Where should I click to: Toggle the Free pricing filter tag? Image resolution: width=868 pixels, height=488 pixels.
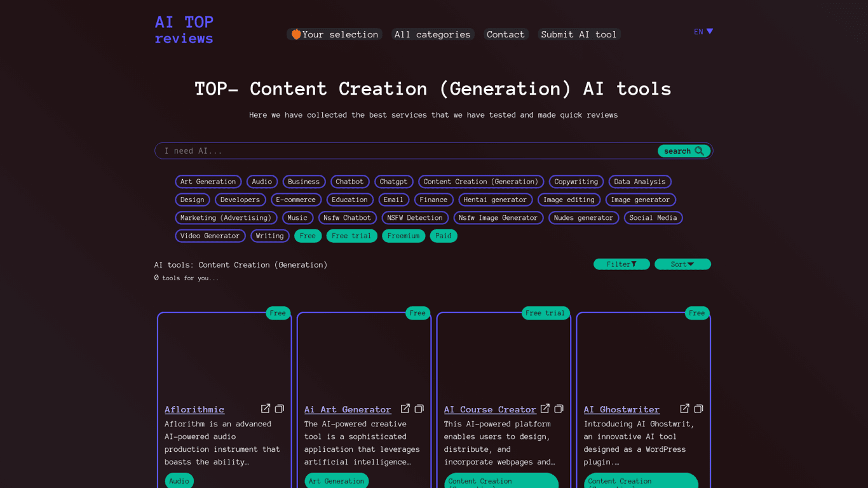pos(308,236)
